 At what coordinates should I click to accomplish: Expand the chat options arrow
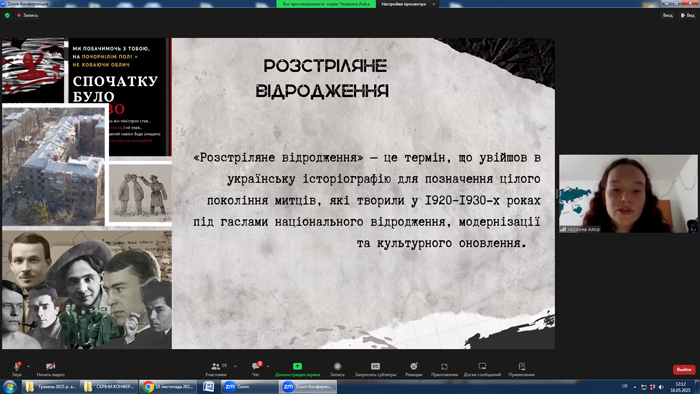click(x=268, y=366)
